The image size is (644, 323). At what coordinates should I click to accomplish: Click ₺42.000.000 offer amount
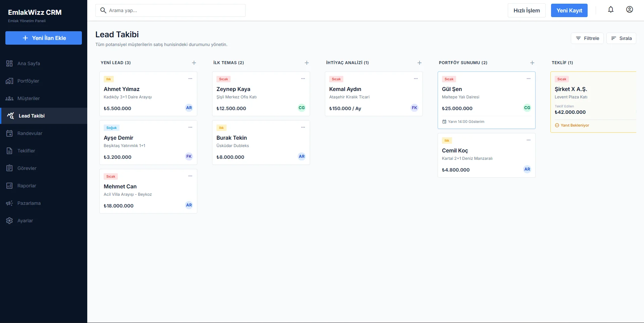pyautogui.click(x=570, y=112)
